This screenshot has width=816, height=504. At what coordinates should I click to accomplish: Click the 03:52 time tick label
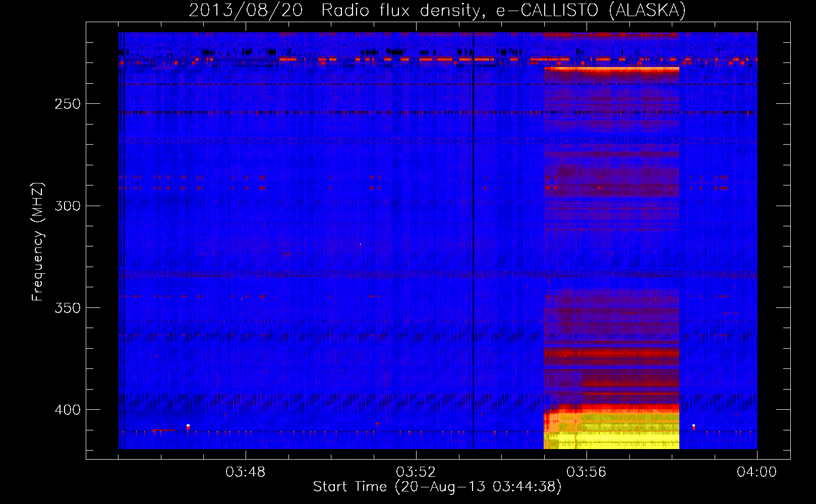416,472
